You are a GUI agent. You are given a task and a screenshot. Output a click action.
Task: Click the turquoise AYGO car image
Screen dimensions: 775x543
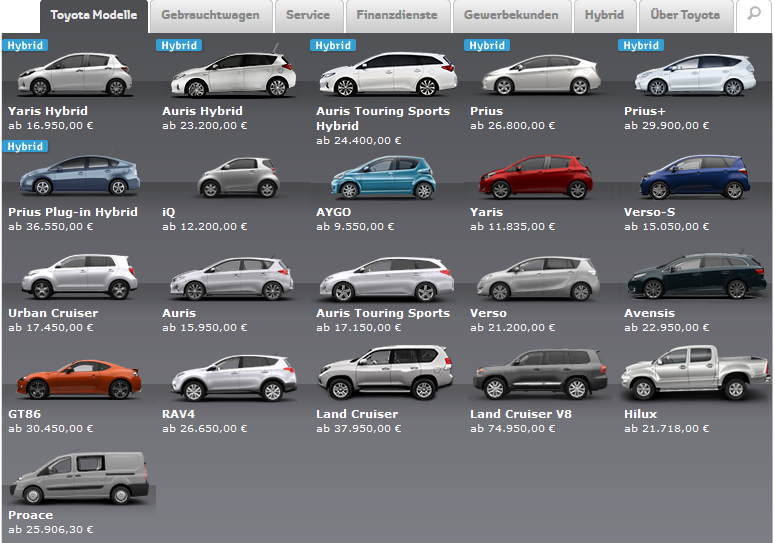[x=384, y=177]
